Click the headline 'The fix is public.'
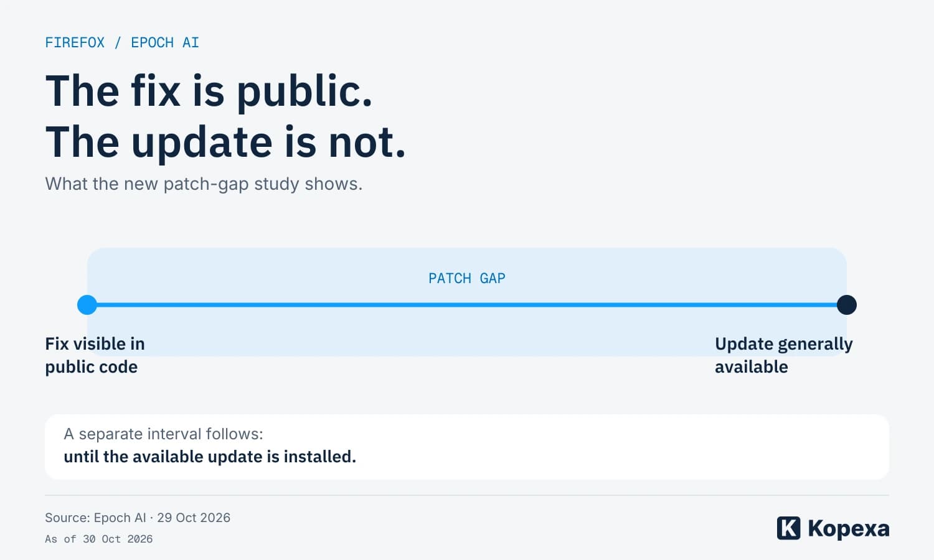The width and height of the screenshot is (934, 560). click(209, 91)
